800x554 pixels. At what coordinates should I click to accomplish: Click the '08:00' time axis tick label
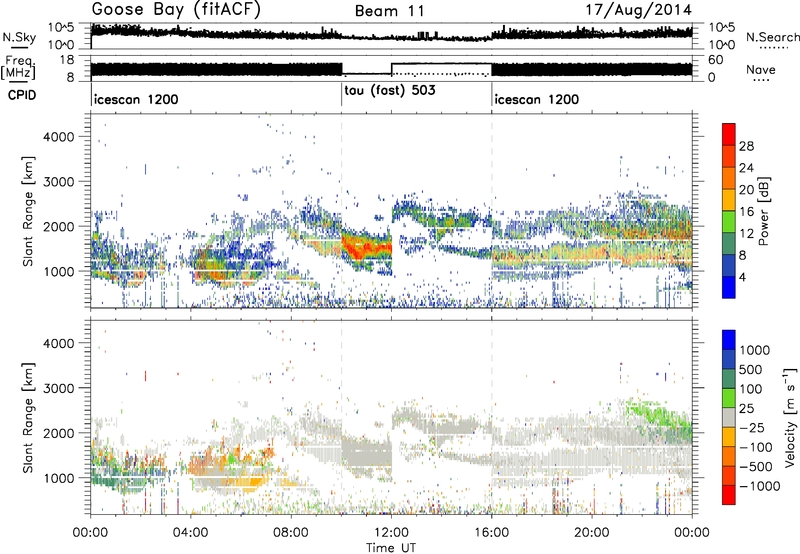pos(291,533)
